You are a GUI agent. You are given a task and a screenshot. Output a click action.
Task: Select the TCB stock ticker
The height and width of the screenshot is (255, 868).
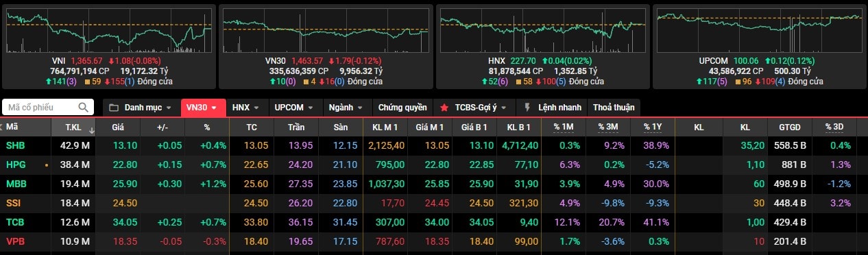(15, 222)
